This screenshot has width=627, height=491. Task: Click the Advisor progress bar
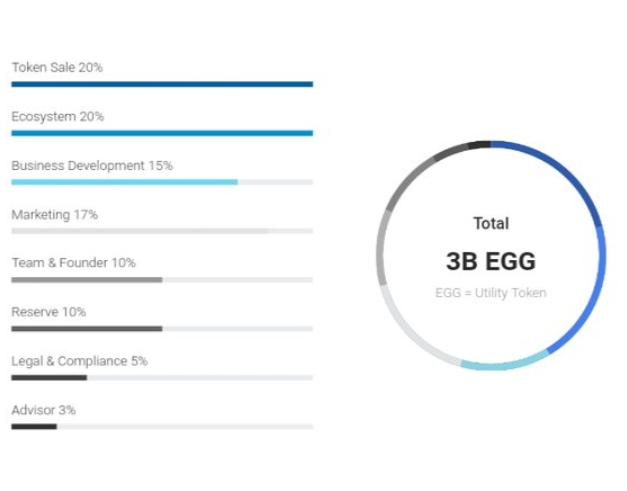(34, 426)
